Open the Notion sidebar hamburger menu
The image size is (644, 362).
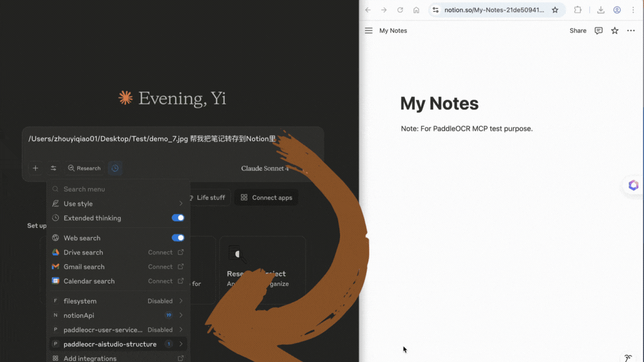368,31
